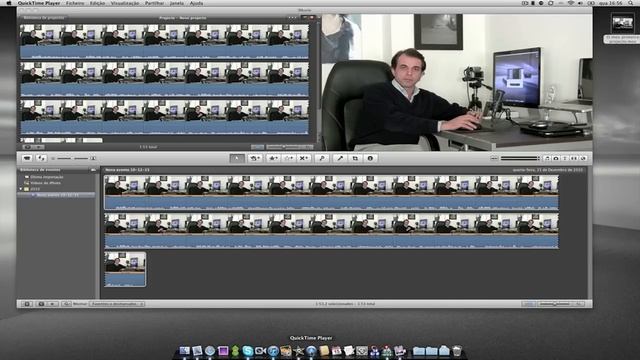This screenshot has width=640, height=360.
Task: Select Vídeos do iPhoto in event library
Action: click(x=45, y=183)
